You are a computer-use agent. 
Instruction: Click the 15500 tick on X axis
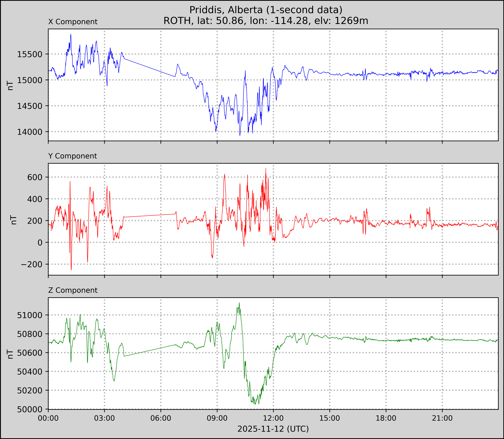30,54
